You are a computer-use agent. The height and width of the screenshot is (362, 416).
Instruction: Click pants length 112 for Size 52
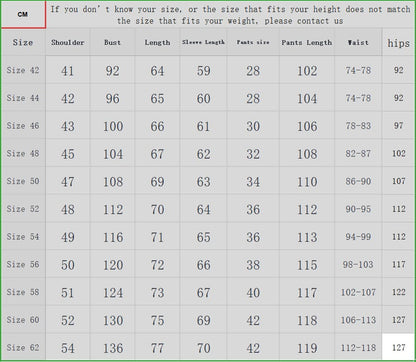pos(307,209)
